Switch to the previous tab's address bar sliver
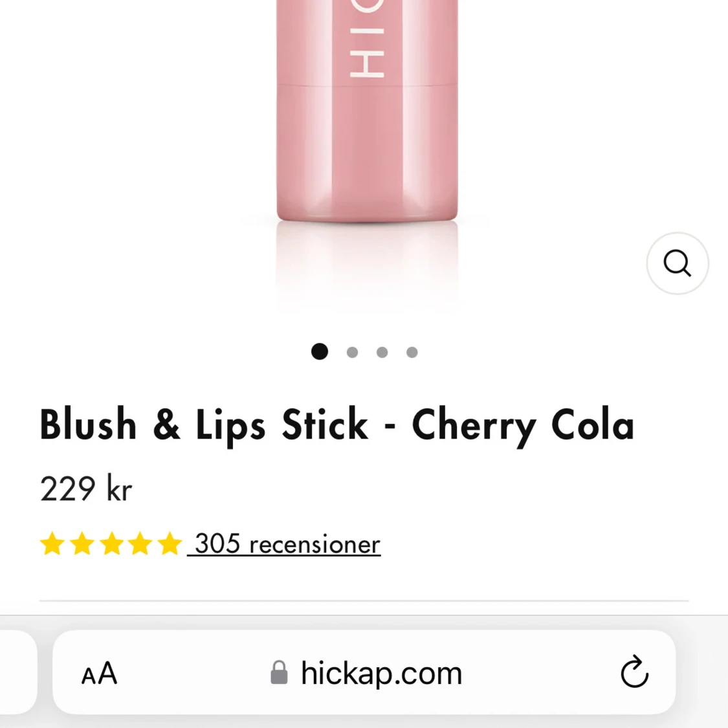 (x=17, y=672)
